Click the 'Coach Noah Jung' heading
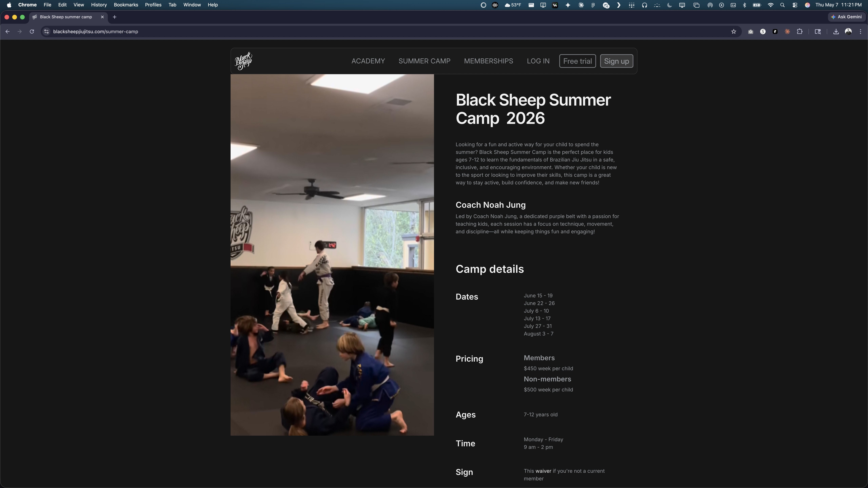This screenshot has height=488, width=868. coord(490,205)
